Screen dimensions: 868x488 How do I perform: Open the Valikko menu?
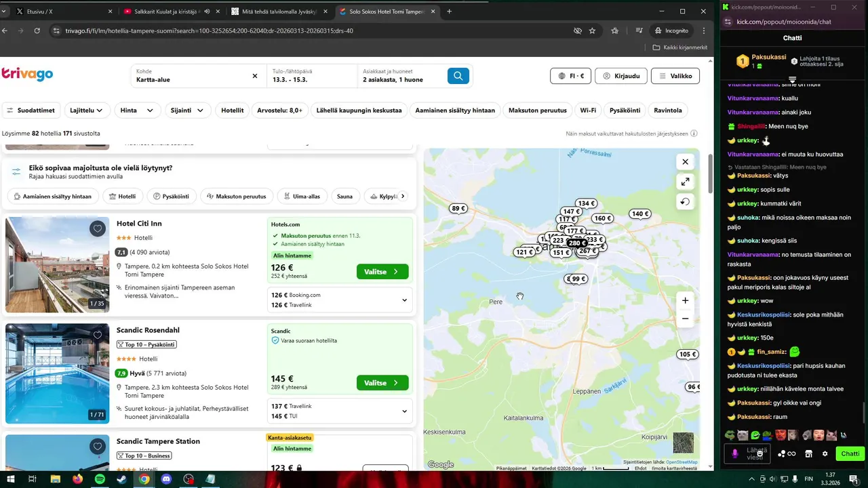pyautogui.click(x=675, y=76)
